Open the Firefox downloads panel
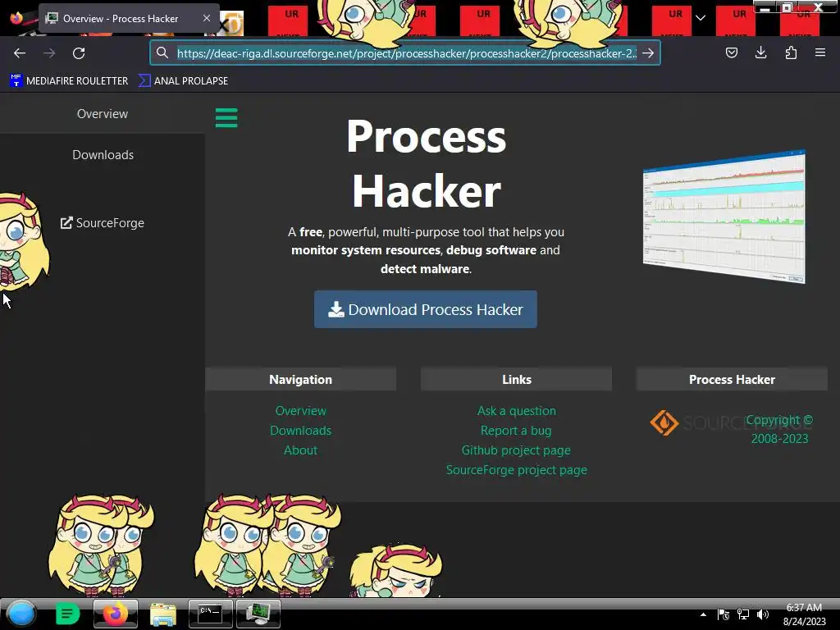840x630 pixels. pyautogui.click(x=760, y=52)
